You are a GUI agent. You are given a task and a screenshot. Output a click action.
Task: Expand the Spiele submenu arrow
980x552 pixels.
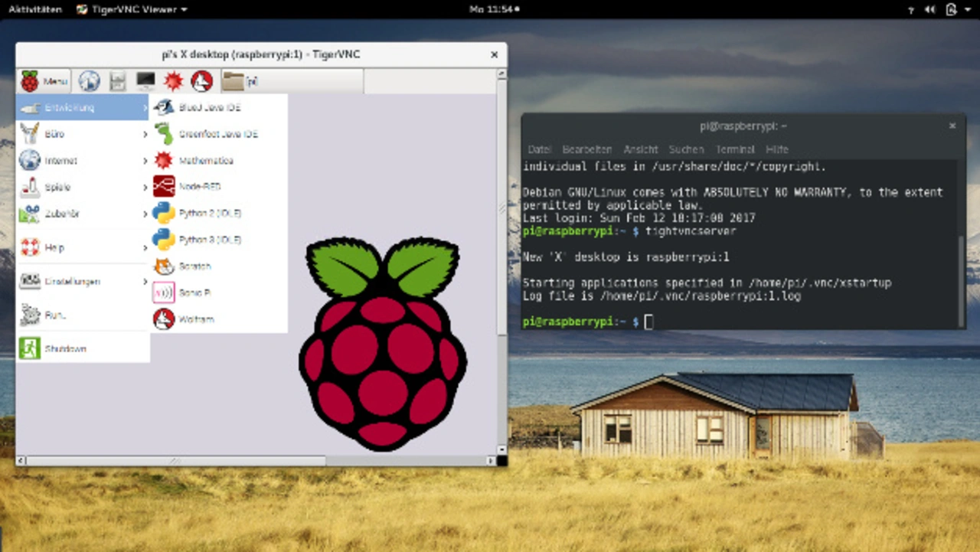point(145,187)
